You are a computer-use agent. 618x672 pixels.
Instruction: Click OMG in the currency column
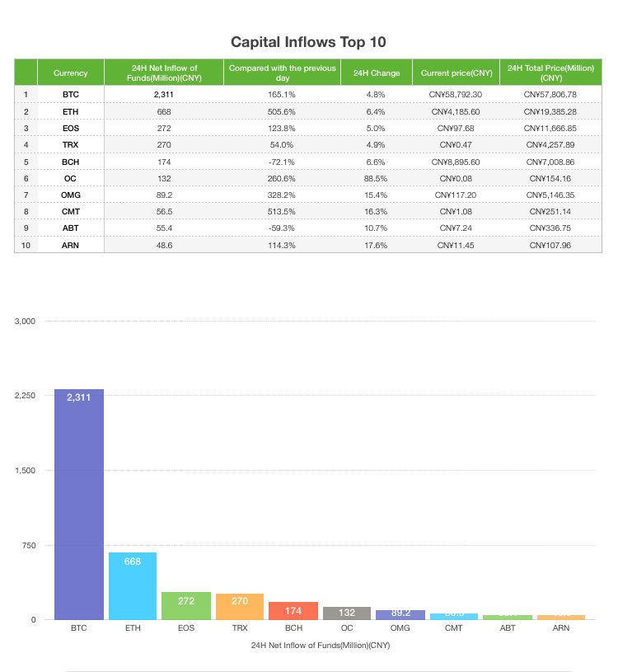71,195
